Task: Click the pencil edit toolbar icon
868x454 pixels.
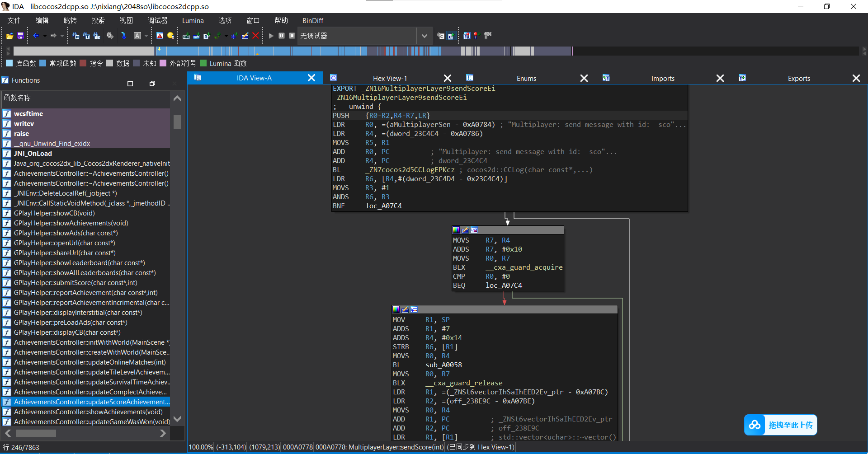Action: (x=245, y=36)
